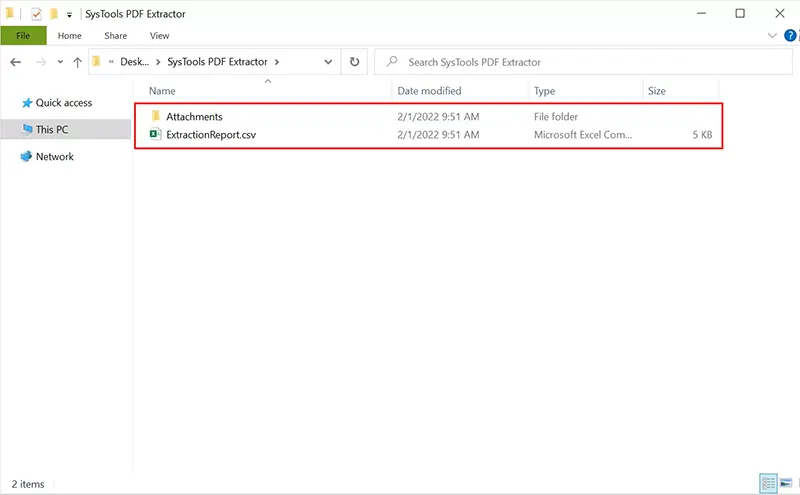Viewport: 800px width, 495px height.
Task: Switch to the Home ribbon tab
Action: [69, 36]
